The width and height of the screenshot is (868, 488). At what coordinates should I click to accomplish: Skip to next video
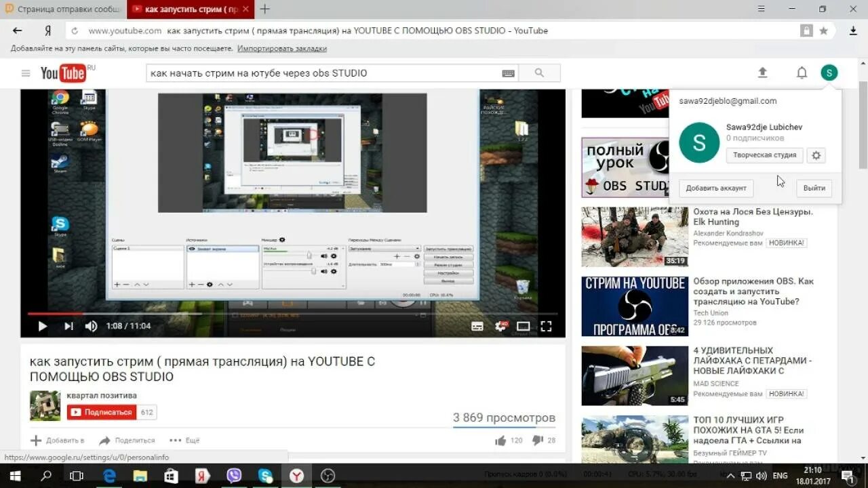(x=68, y=326)
